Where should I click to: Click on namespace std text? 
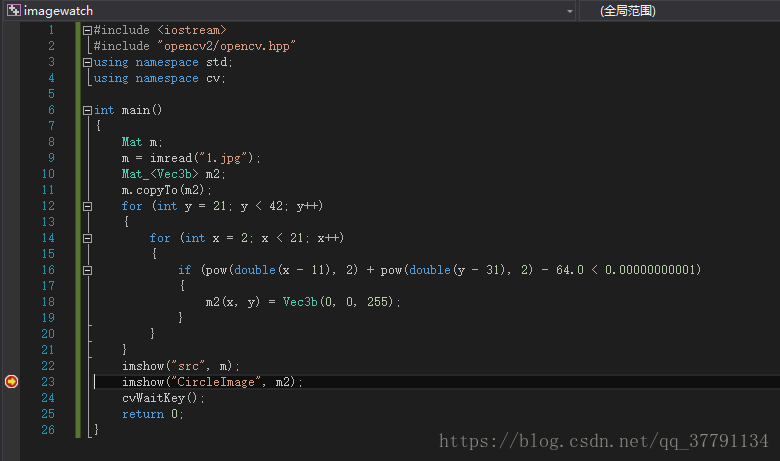coord(181,62)
